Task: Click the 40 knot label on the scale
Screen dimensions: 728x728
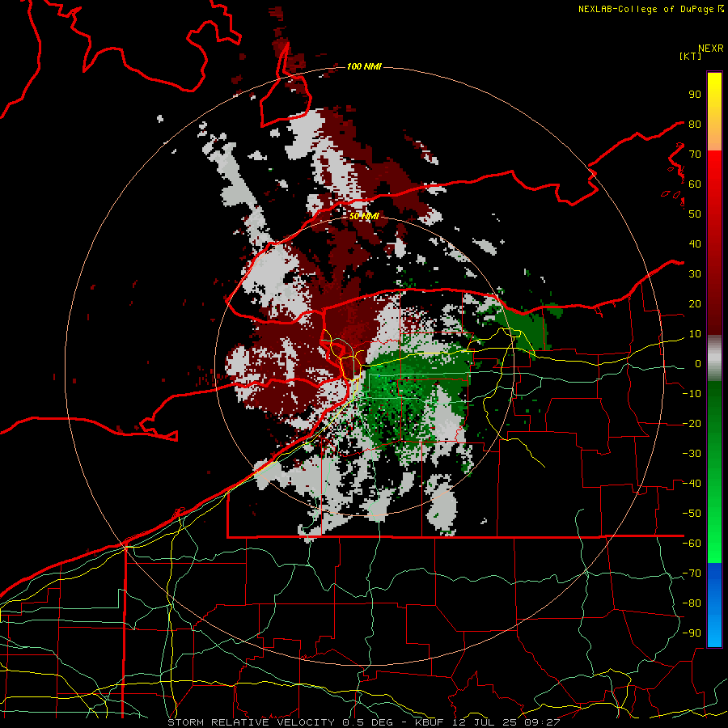Action: (695, 243)
